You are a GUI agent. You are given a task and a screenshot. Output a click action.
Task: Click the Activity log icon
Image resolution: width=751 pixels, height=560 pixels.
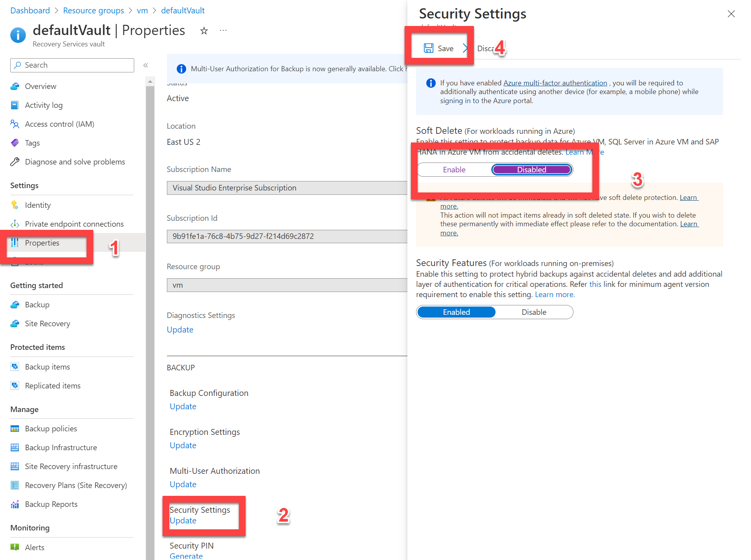[x=15, y=105]
